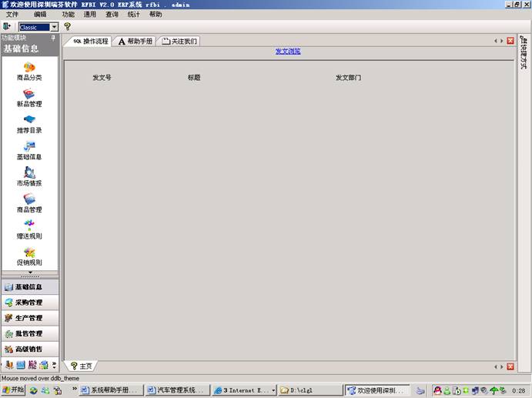Viewport: 532px width, 398px height.
Task: Click the yellow question mark help icon
Action: [68, 27]
